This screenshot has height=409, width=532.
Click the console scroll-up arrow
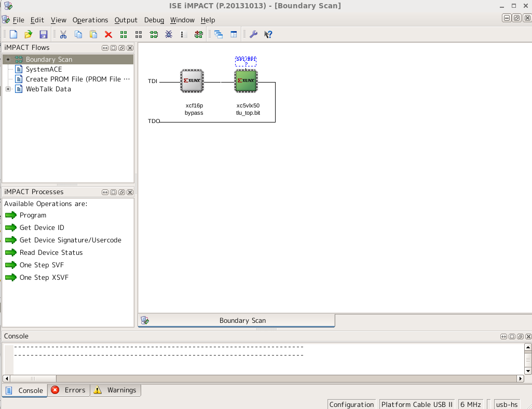(x=528, y=347)
